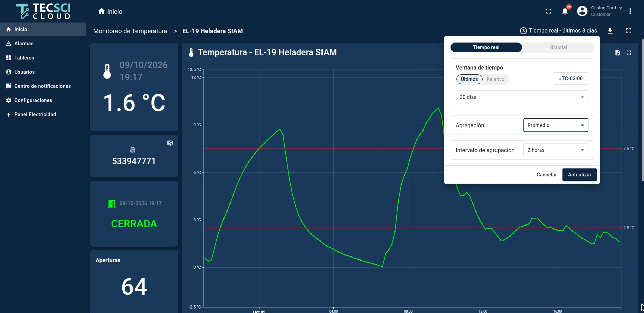The width and height of the screenshot is (644, 313).
Task: Click the thermometer icon in chart title
Action: pos(191,53)
